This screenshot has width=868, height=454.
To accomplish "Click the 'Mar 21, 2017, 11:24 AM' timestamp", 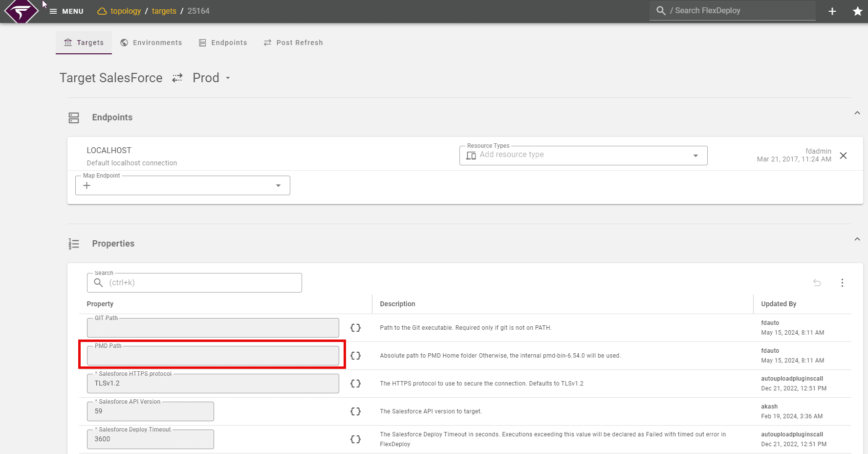I will (x=794, y=159).
